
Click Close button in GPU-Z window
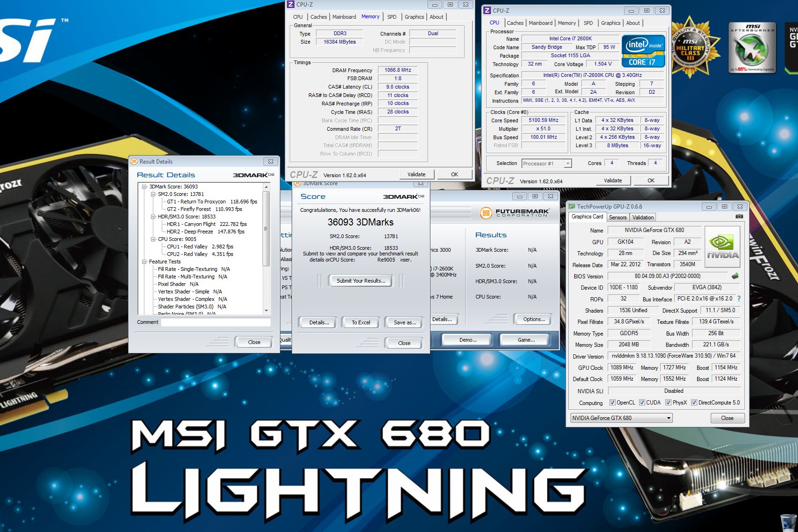pos(727,418)
